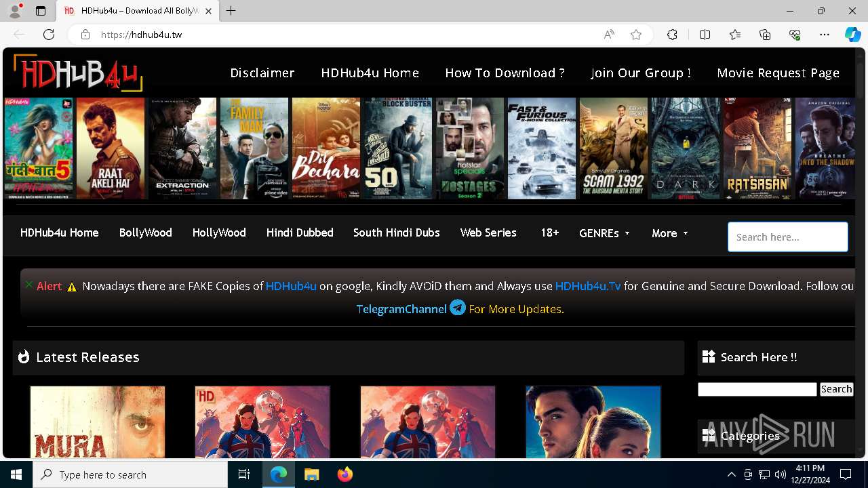The width and height of the screenshot is (868, 488).
Task: Open the Disclaimer page
Action: click(262, 73)
